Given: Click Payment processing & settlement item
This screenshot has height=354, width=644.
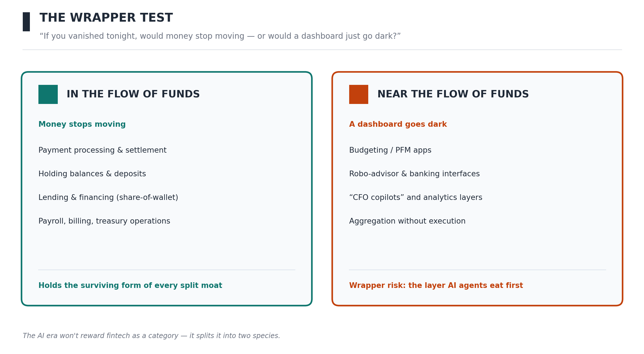Looking at the screenshot, I should [102, 150].
